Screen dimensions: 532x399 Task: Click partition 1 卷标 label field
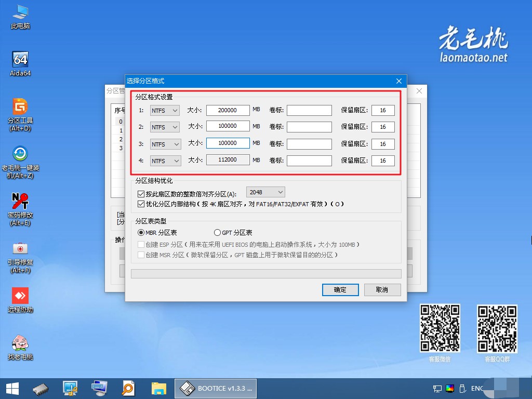(x=309, y=110)
